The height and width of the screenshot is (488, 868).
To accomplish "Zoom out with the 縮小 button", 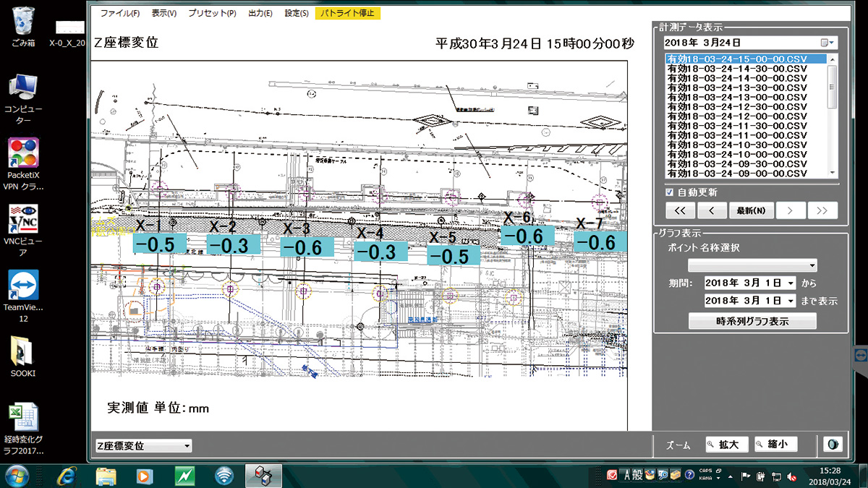I will 775,445.
